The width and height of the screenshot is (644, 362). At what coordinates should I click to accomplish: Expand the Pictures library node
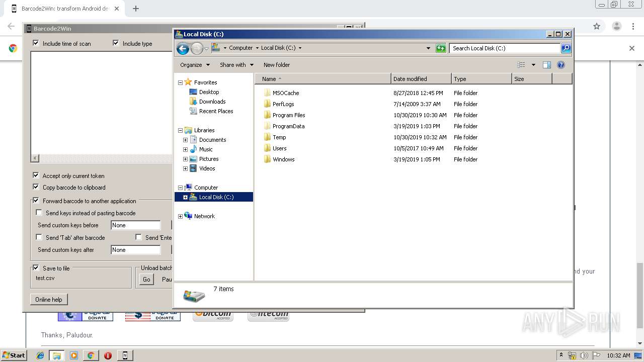[185, 159]
